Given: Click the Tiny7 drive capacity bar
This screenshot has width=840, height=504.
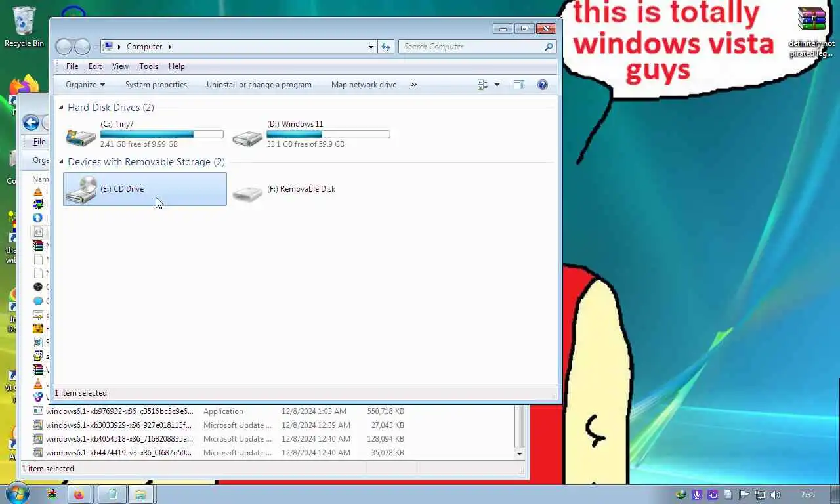Looking at the screenshot, I should point(161,134).
